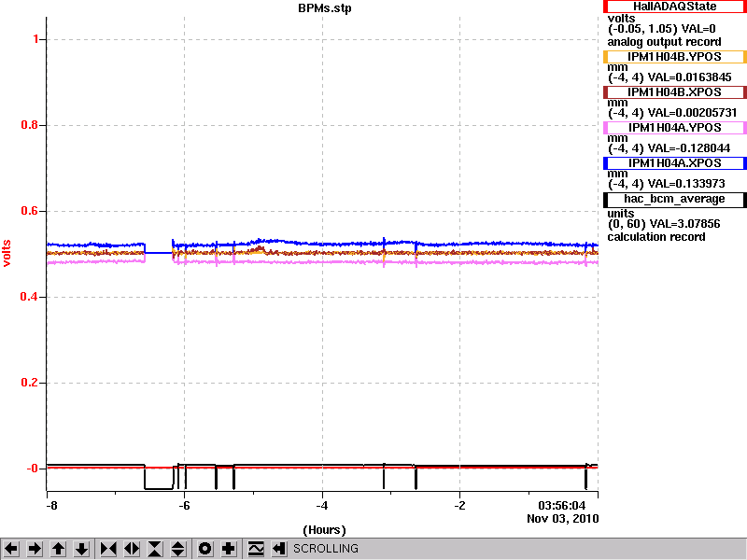Click the x-axis tick label -6
The image size is (747, 560).
point(184,505)
